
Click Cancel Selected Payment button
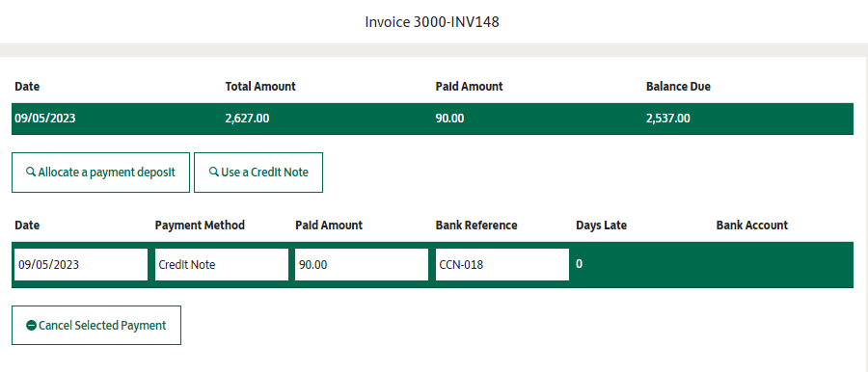pos(96,326)
